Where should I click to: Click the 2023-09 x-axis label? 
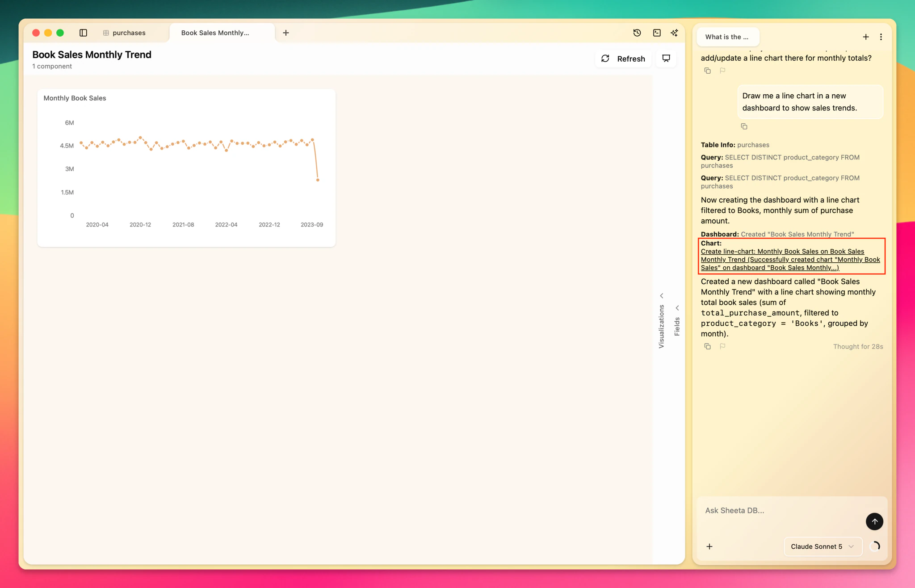[x=311, y=225]
